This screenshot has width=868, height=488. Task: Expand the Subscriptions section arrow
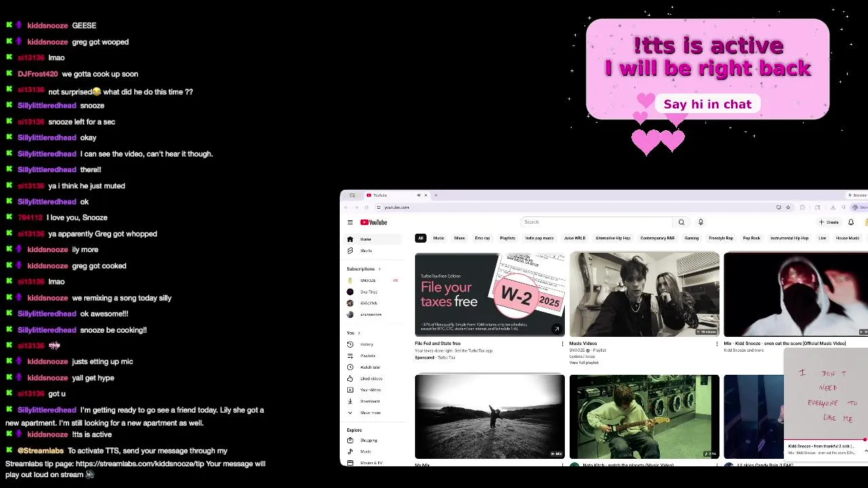(379, 269)
